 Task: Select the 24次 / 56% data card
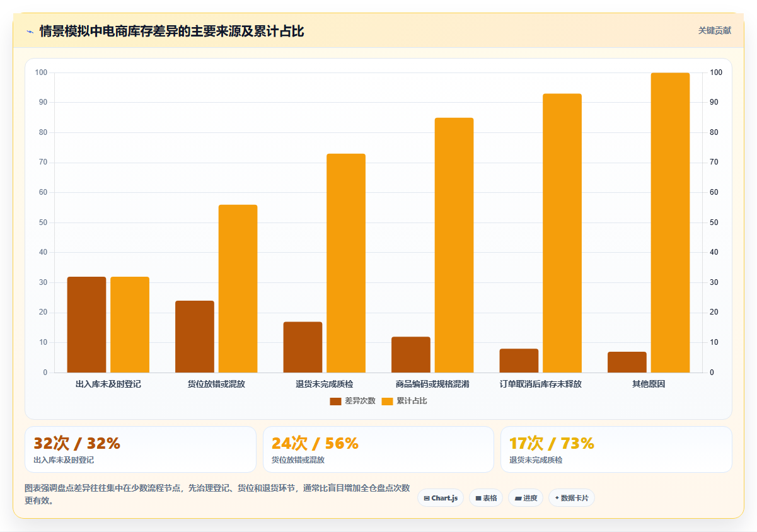tap(378, 449)
